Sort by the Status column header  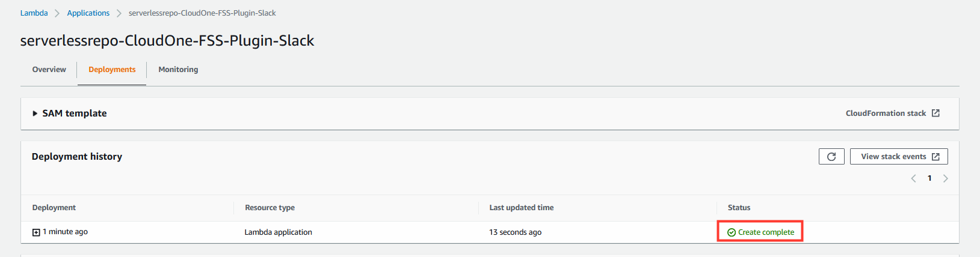click(x=739, y=208)
